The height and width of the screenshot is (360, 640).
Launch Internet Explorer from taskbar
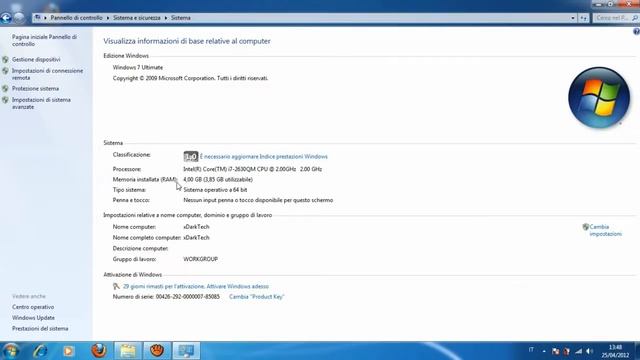40,351
